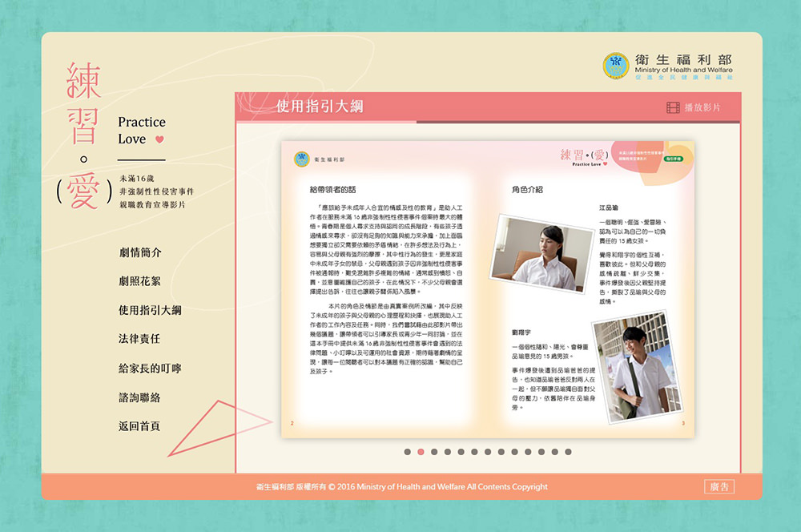Viewport: 801px width, 532px height.
Task: Click the 播放影片 text link
Action: coord(702,108)
